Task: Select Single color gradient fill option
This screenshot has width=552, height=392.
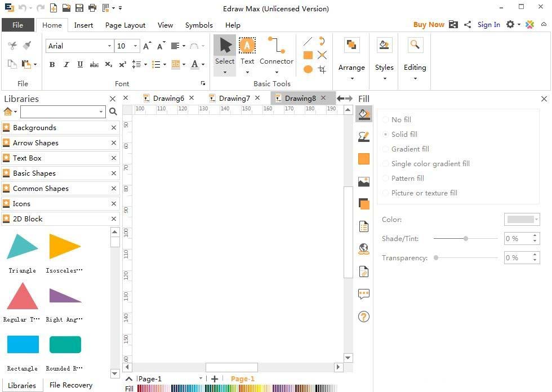Action: tap(385, 164)
